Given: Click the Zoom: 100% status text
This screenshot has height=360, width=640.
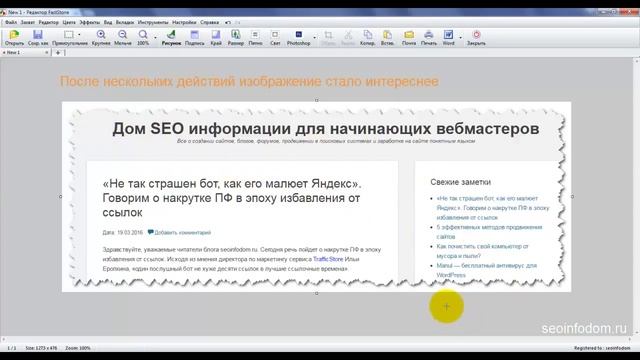Looking at the screenshot, I should [x=78, y=348].
